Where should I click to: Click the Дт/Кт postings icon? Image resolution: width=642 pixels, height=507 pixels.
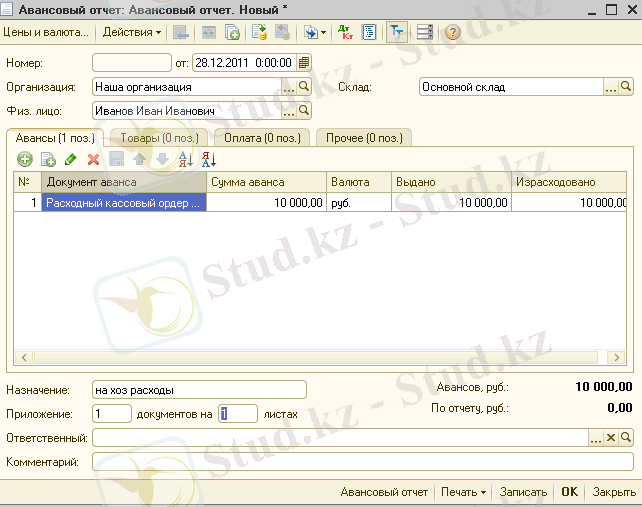point(345,32)
